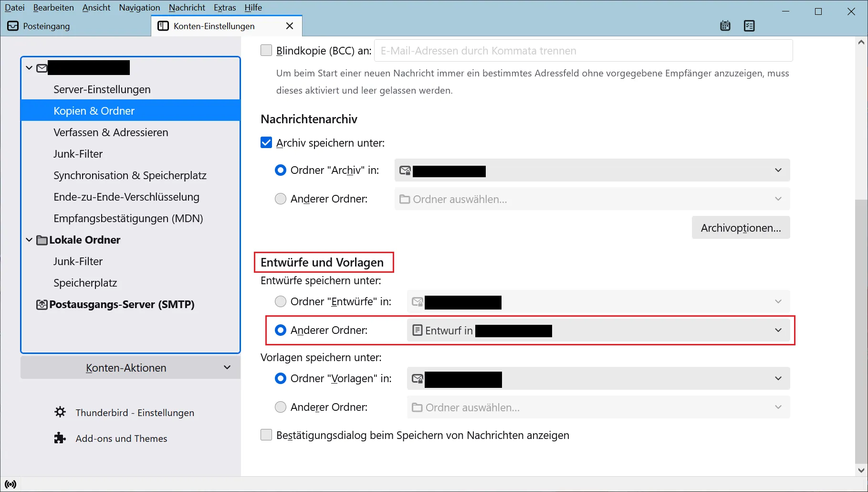Viewport: 868px width, 492px height.
Task: Enable Bestätigungsdialog beim Speichern checkbox
Action: pos(266,435)
